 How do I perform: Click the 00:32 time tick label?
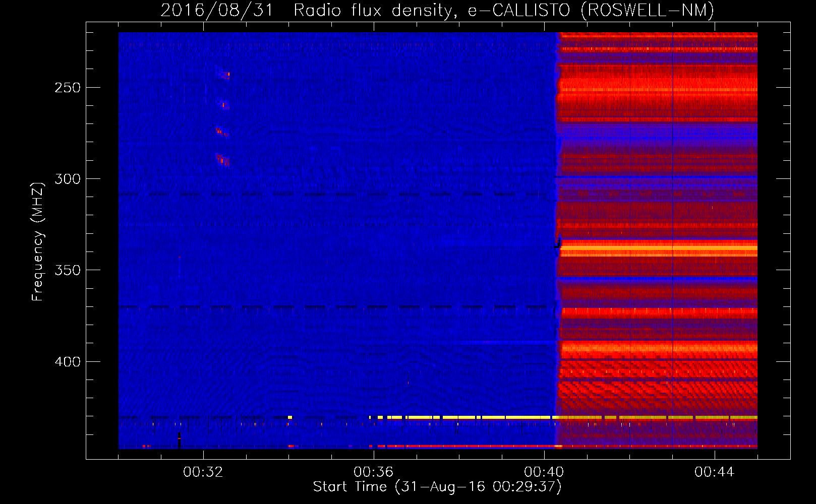pos(203,472)
